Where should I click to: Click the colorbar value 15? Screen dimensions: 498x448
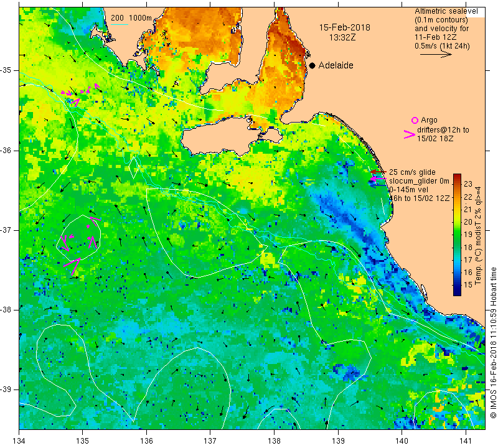468,285
